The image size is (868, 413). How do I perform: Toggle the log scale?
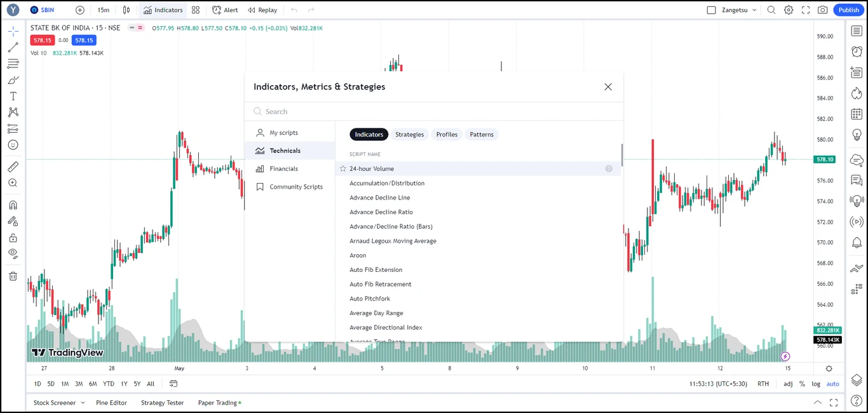[816, 384]
